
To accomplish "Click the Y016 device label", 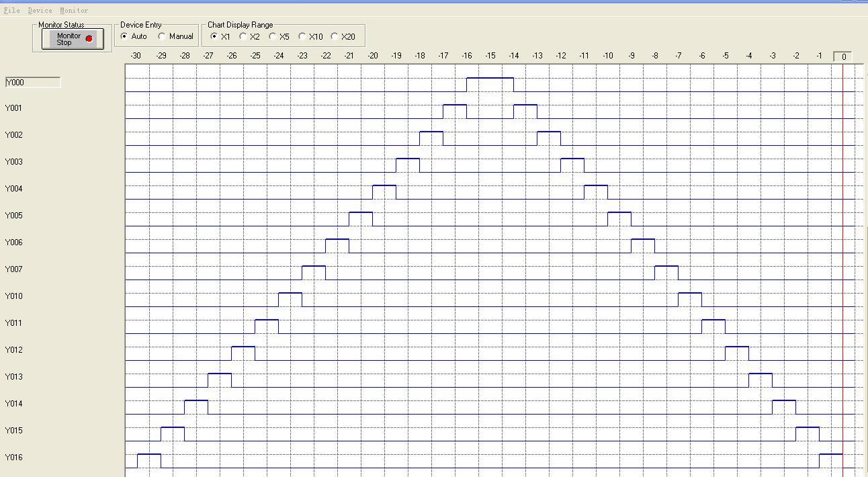I will click(x=14, y=458).
